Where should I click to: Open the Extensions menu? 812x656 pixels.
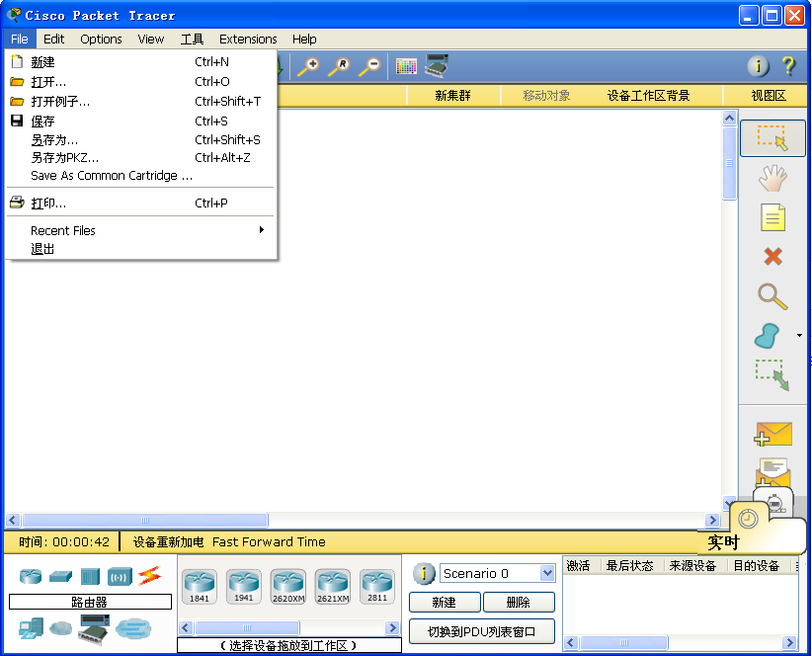247,39
